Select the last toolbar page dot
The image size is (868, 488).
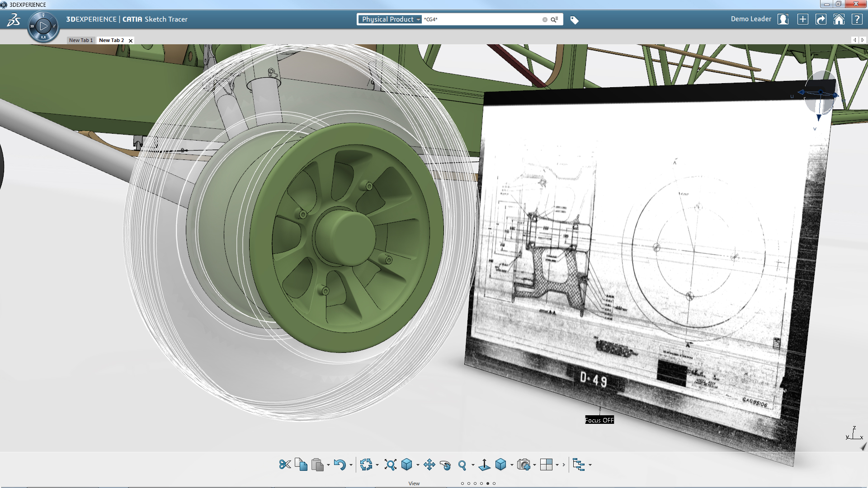494,483
